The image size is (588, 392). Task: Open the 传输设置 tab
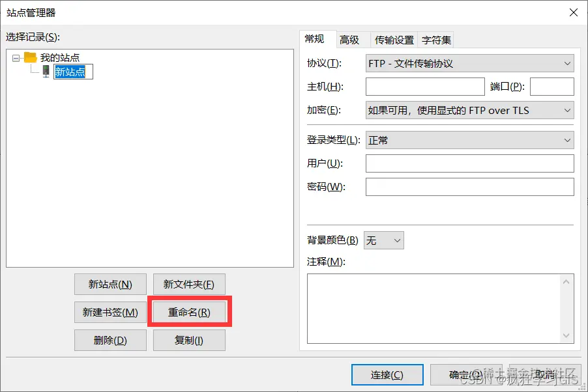click(394, 40)
